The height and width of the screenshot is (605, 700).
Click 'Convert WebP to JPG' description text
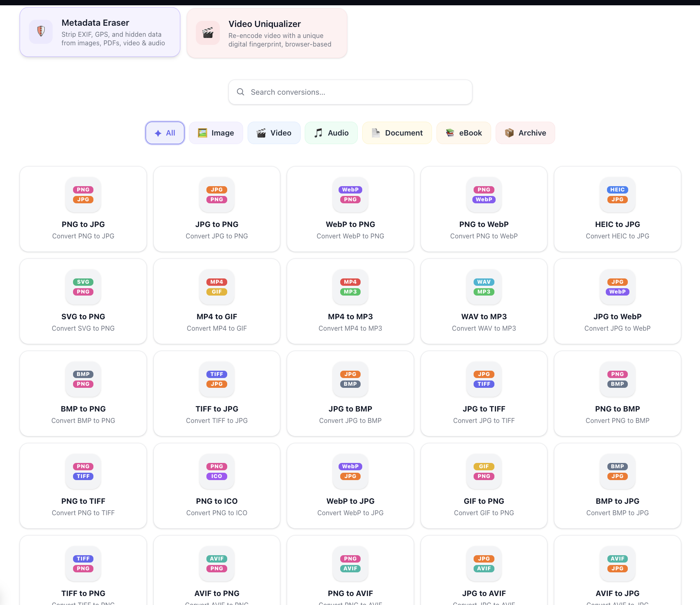click(x=350, y=513)
